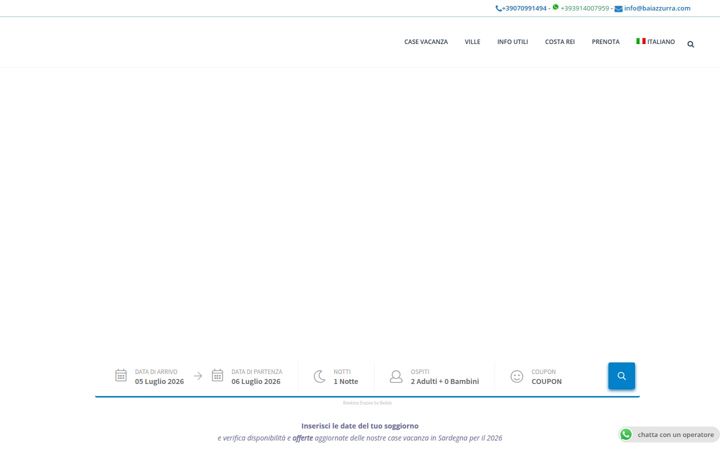Click the phone icon beside +39070991494

[499, 8]
